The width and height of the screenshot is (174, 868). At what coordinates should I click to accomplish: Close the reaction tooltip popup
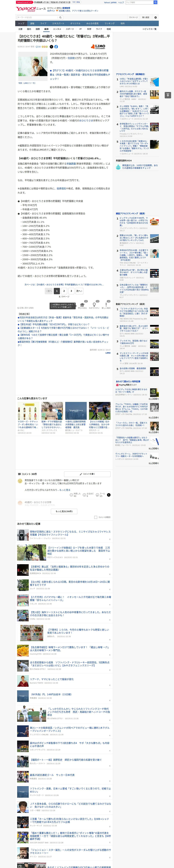coord(75,304)
